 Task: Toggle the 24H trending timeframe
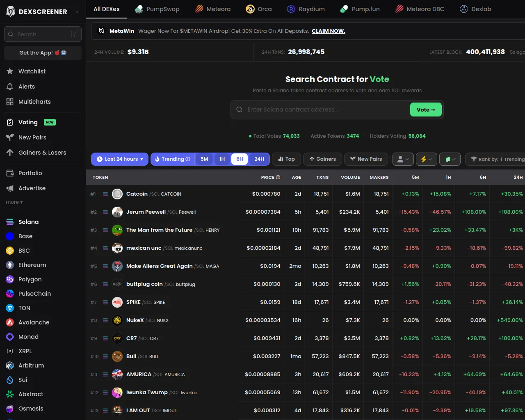click(x=259, y=159)
